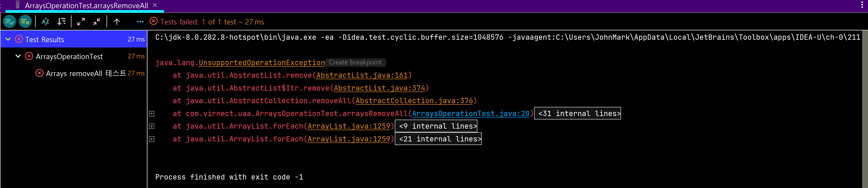Click the Create breakpoint hint
Screen dimensions: 868x188
coord(355,63)
